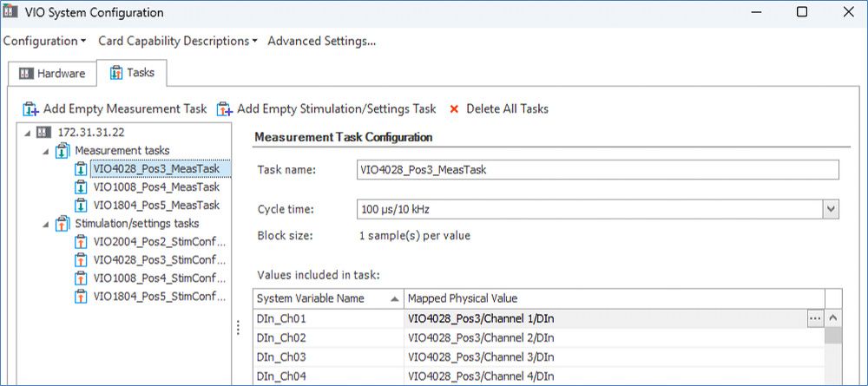
Task: Sort by System Variable Name column
Action: [329, 298]
